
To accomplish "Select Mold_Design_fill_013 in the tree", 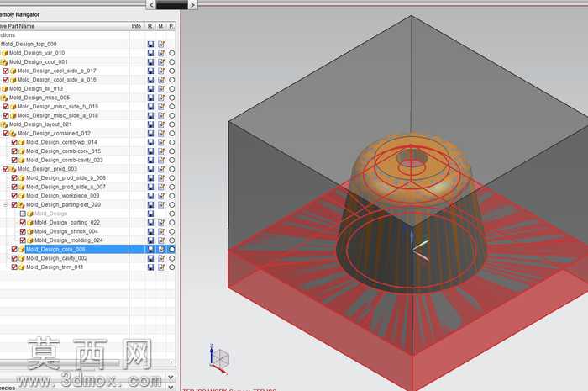I will [36, 89].
